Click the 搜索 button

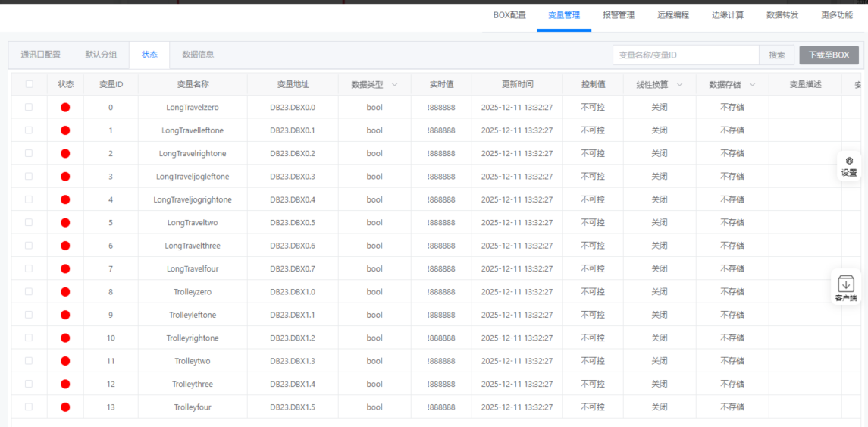click(776, 55)
